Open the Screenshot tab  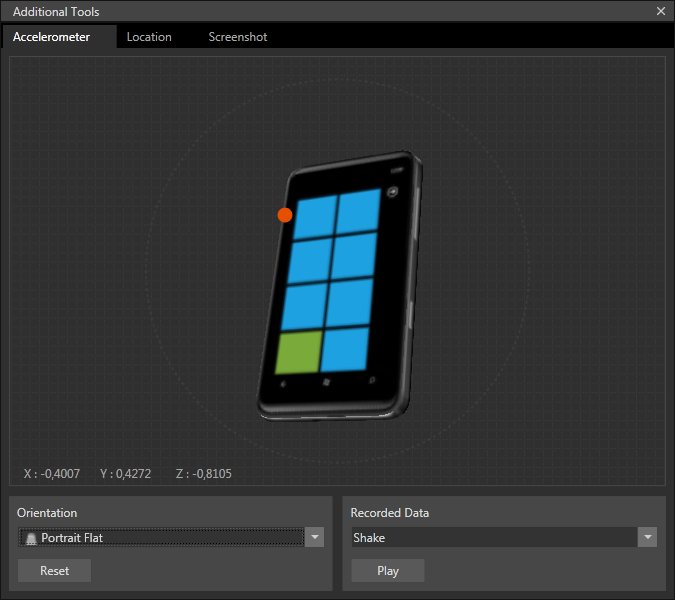coord(238,37)
